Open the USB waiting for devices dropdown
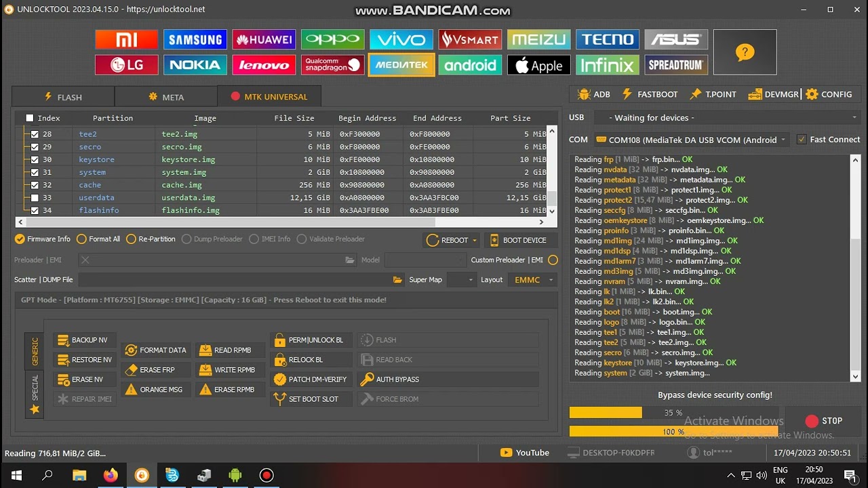The width and height of the screenshot is (868, 488). pyautogui.click(x=727, y=118)
